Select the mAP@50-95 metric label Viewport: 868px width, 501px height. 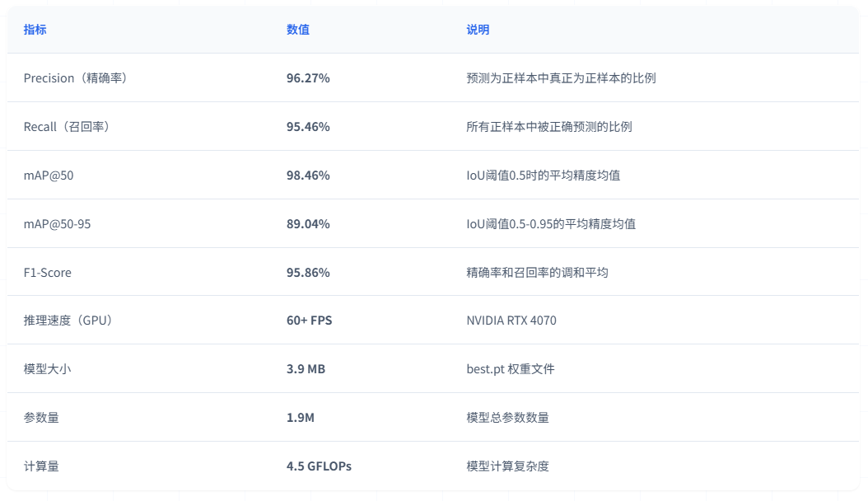coord(61,224)
